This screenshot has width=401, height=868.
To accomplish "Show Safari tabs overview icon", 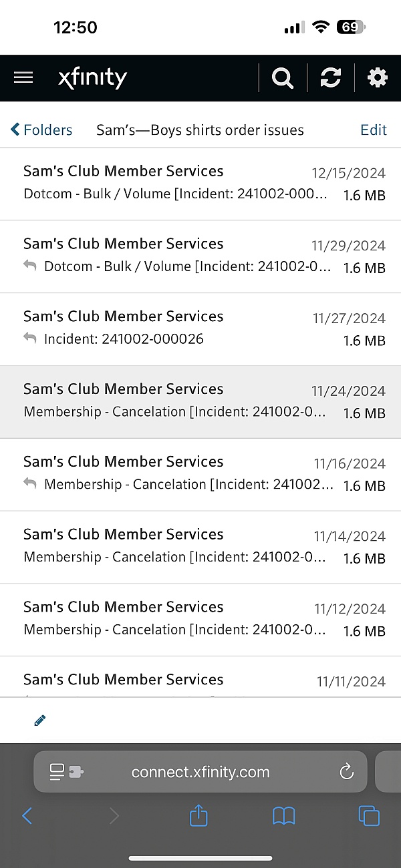I will coord(368,815).
